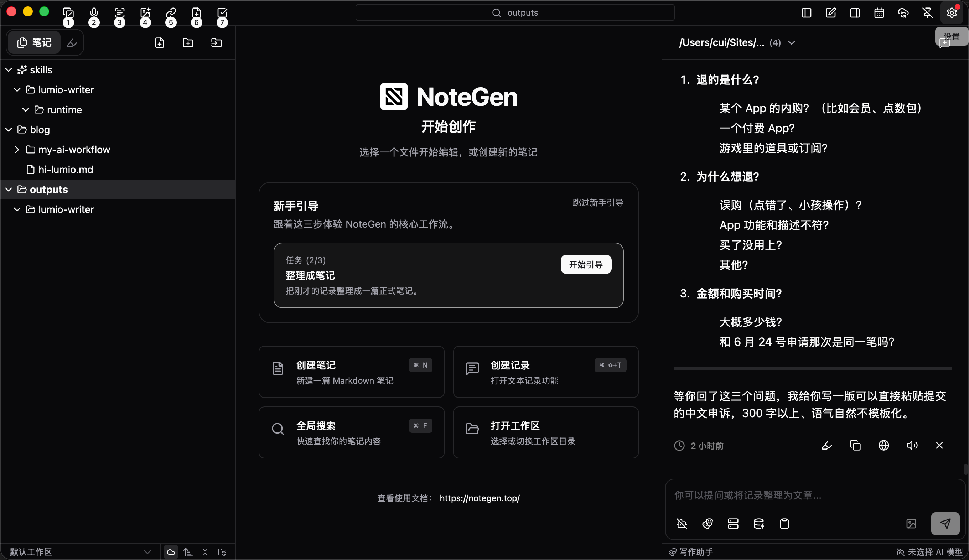Toggle the left sidebar panel icon
The width and height of the screenshot is (969, 560).
coord(806,13)
